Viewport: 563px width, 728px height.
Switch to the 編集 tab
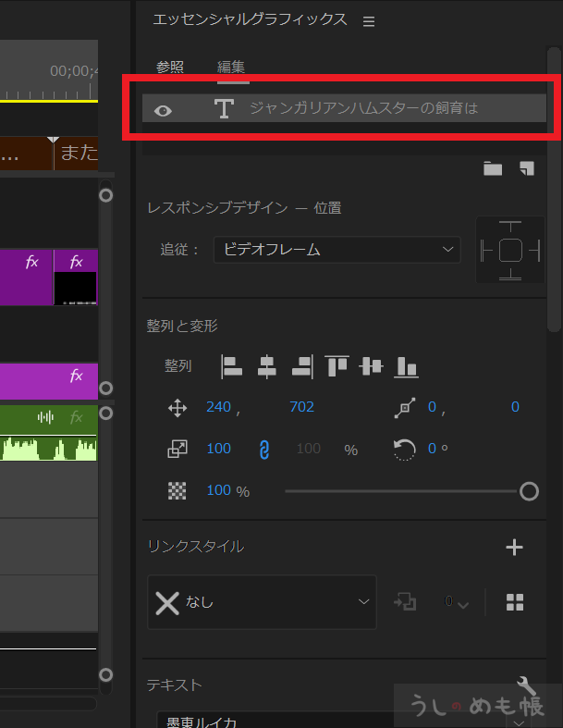pyautogui.click(x=231, y=67)
